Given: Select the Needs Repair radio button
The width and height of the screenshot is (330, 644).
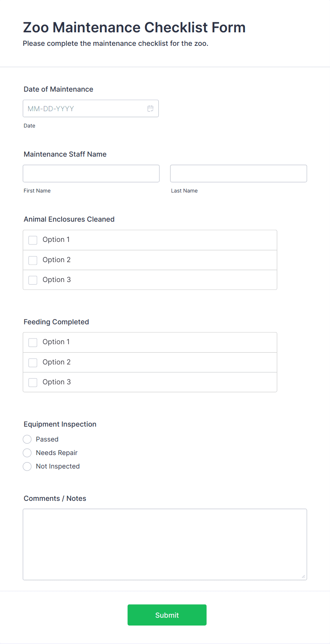Looking at the screenshot, I should 27,453.
